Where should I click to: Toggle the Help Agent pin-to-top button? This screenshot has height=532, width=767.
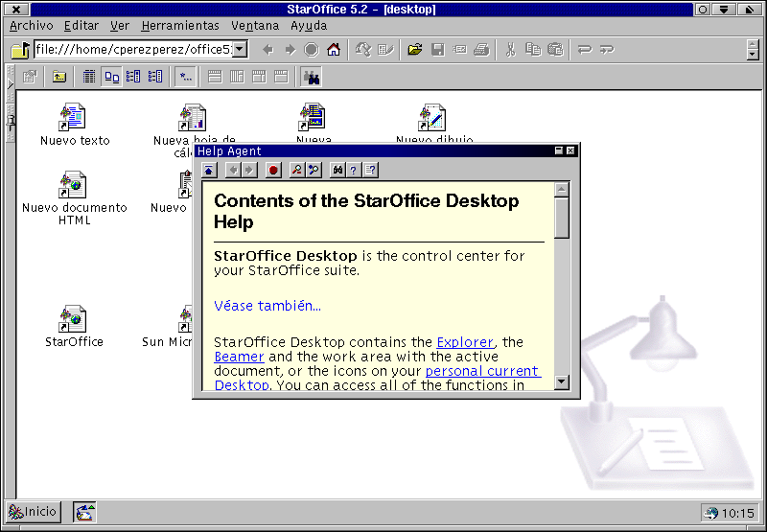coord(209,171)
